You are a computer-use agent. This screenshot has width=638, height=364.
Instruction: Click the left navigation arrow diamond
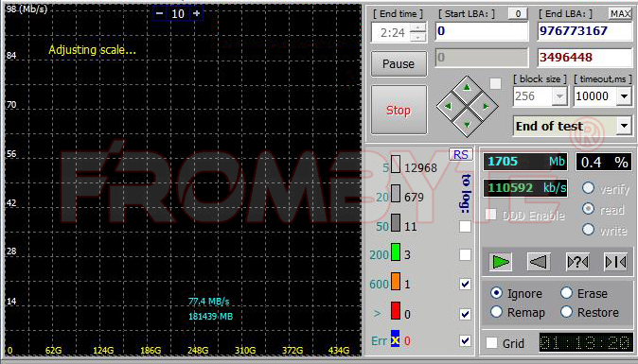pyautogui.click(x=449, y=107)
